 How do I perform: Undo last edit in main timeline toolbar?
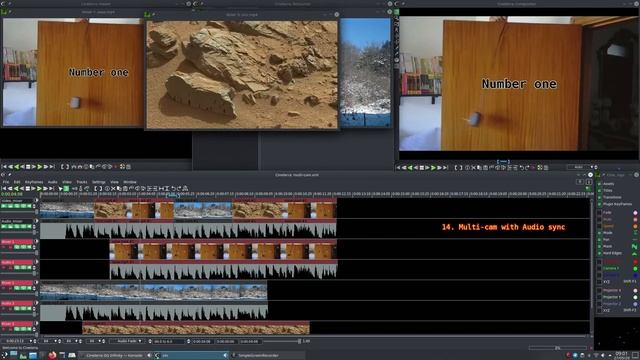point(173,188)
